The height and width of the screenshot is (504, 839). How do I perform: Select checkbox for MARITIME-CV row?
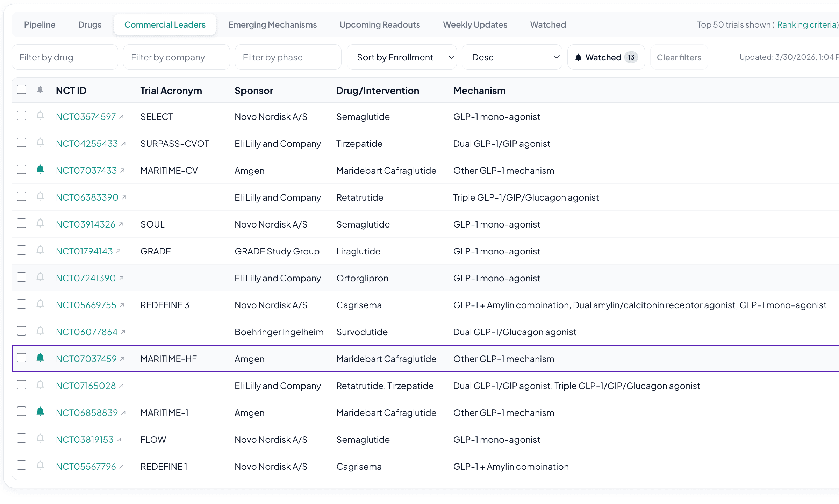[22, 170]
